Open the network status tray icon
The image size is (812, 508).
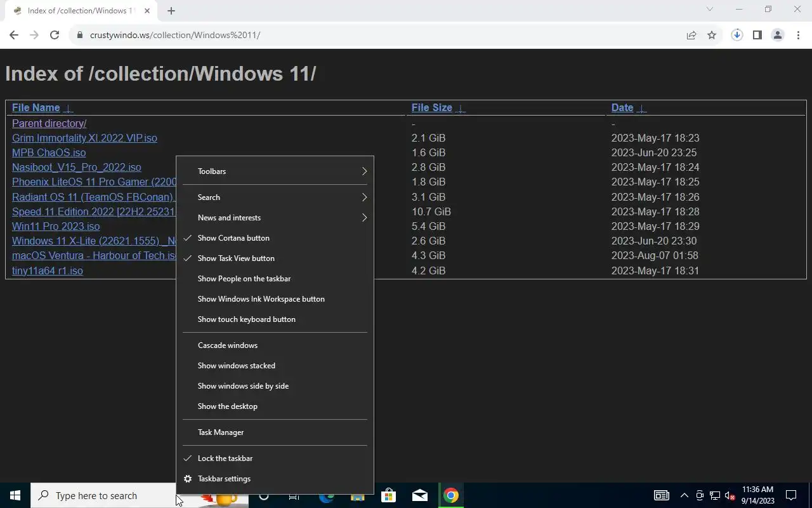(x=715, y=495)
